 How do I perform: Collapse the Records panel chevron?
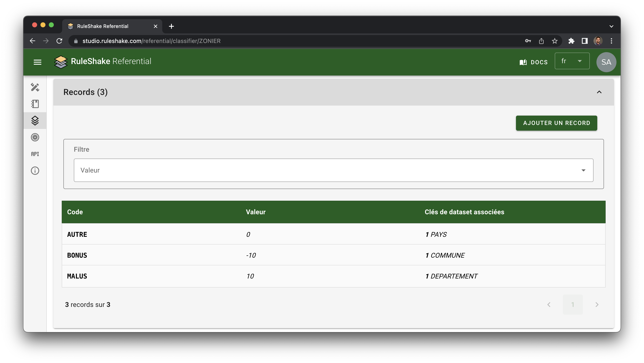[599, 92]
